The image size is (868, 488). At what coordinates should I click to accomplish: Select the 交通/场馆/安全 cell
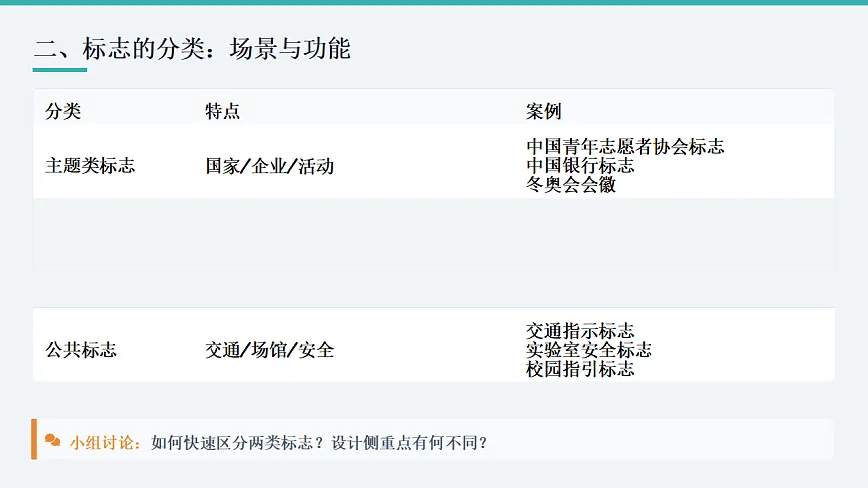point(269,350)
